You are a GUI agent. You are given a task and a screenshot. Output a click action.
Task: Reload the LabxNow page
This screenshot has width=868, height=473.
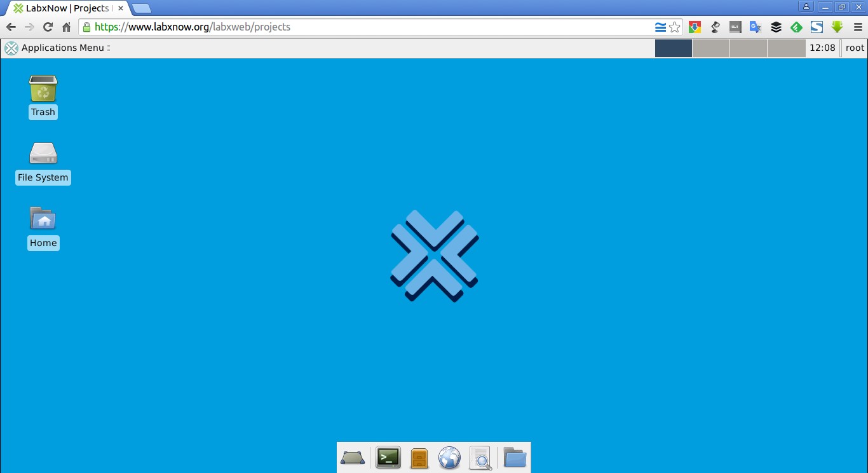(48, 27)
